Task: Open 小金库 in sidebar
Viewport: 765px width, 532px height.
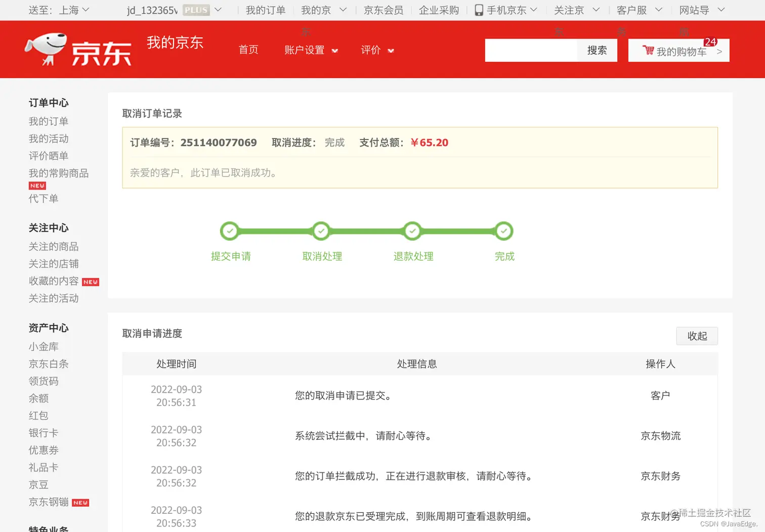Action: [44, 346]
